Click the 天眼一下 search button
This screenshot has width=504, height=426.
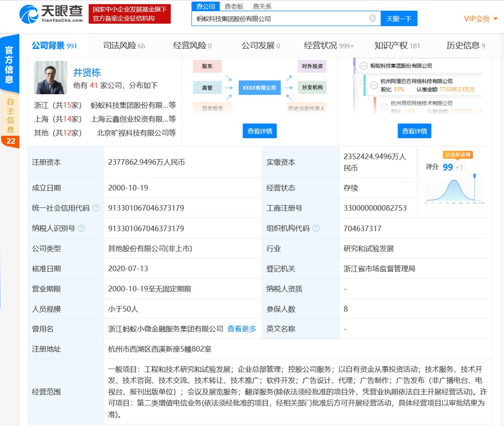pos(399,19)
